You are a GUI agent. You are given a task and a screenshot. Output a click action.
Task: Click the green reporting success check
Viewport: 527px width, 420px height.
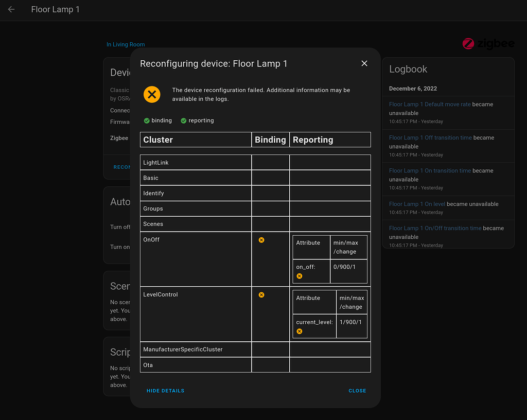coord(183,120)
